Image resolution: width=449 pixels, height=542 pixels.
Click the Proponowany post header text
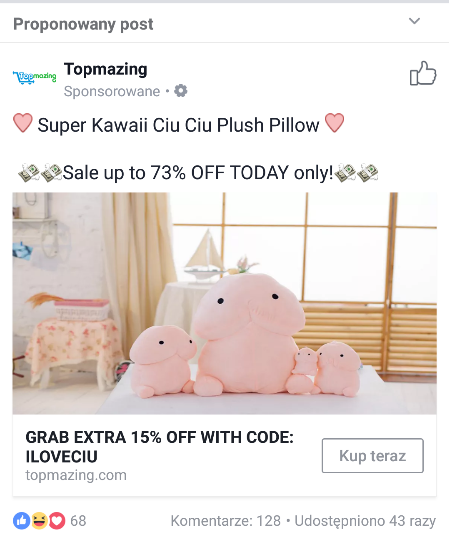coord(83,24)
